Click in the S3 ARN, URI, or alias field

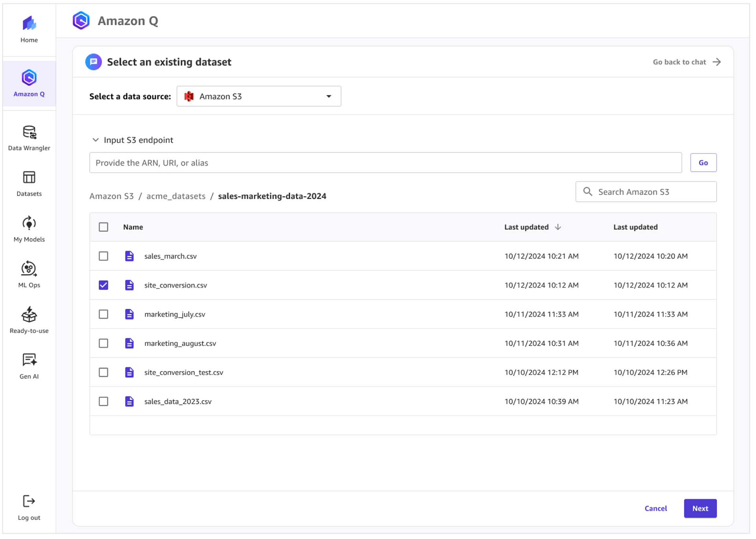[x=385, y=162]
